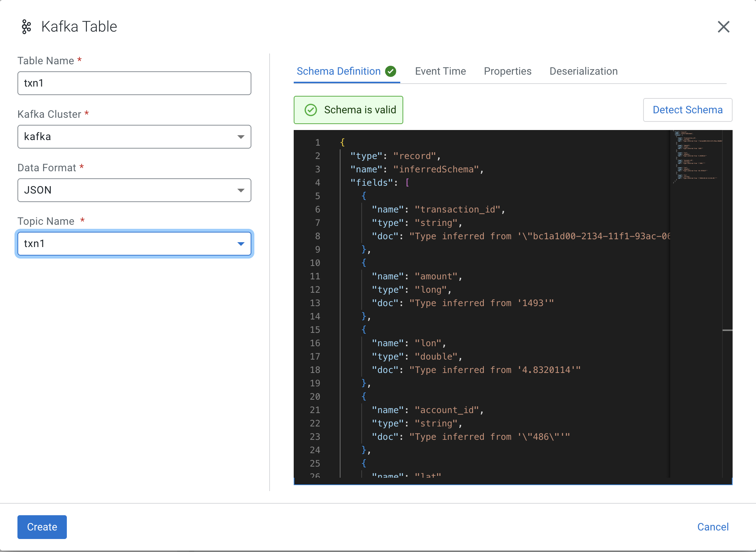Select the Schema Definition tab

pyautogui.click(x=339, y=71)
